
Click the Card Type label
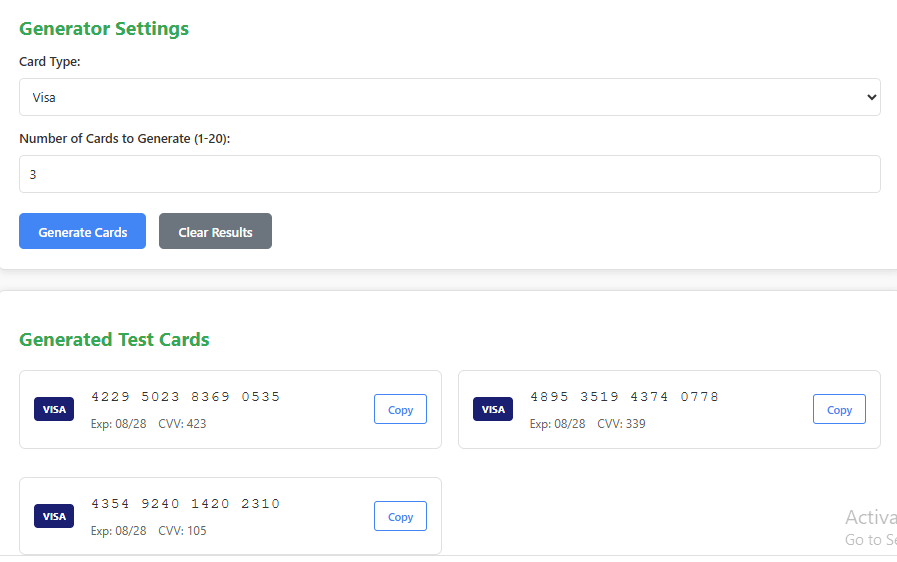pos(50,62)
